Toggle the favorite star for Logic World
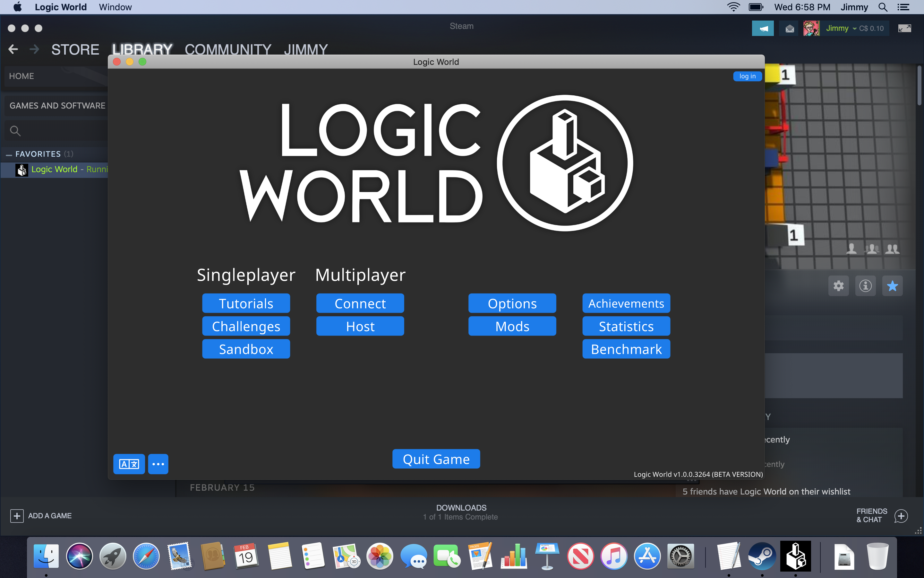 pyautogui.click(x=892, y=285)
